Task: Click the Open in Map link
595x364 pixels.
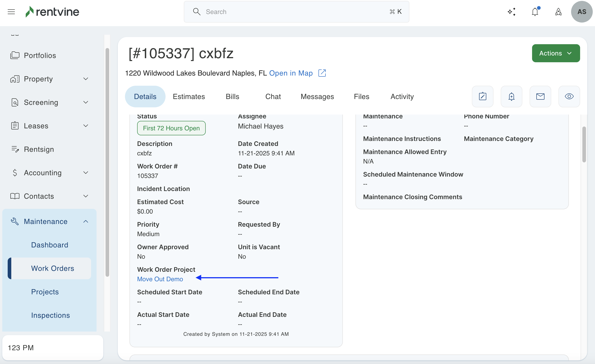Action: click(x=291, y=73)
